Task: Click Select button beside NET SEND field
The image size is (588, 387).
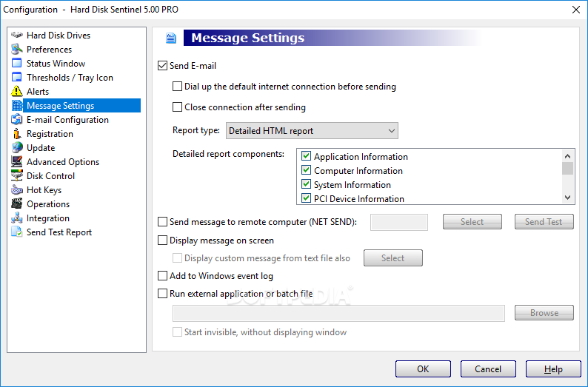Action: (x=472, y=222)
